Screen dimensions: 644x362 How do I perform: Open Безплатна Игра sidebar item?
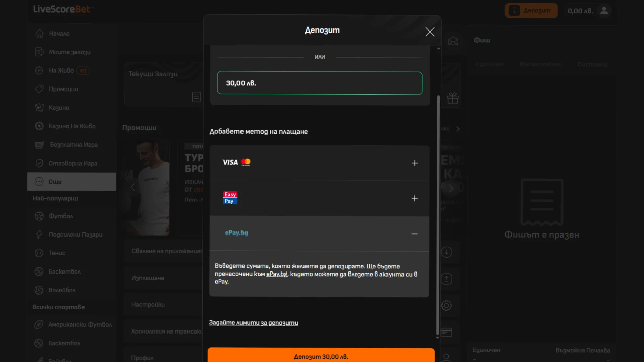pos(71,145)
